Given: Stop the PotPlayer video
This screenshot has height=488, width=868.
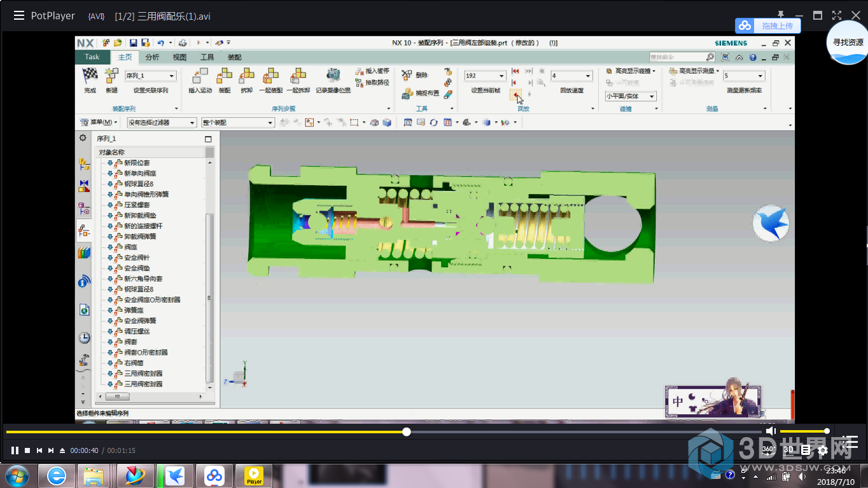Looking at the screenshot, I should pyautogui.click(x=27, y=450).
